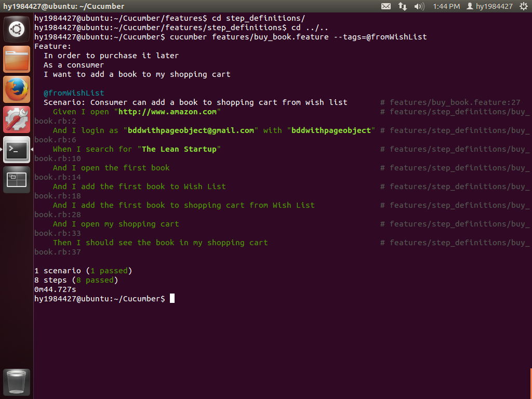
Task: Open the Trash icon in launcher
Action: tap(16, 382)
